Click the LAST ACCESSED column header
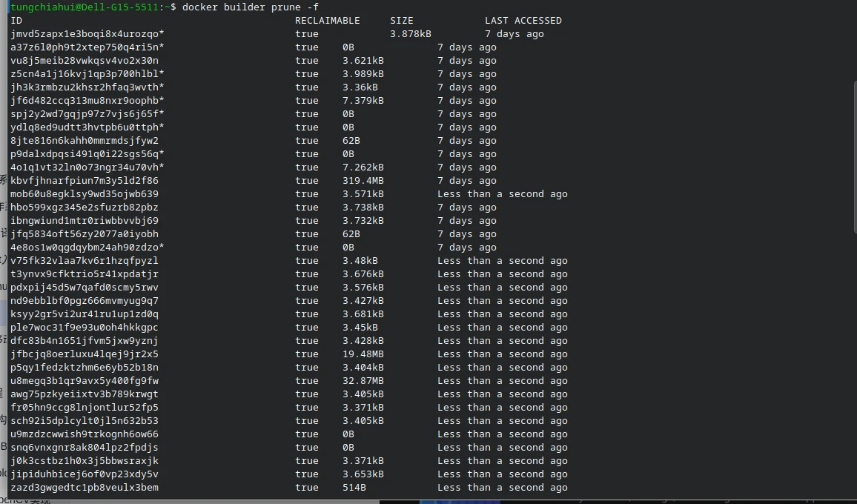The image size is (857, 504). pyautogui.click(x=523, y=20)
